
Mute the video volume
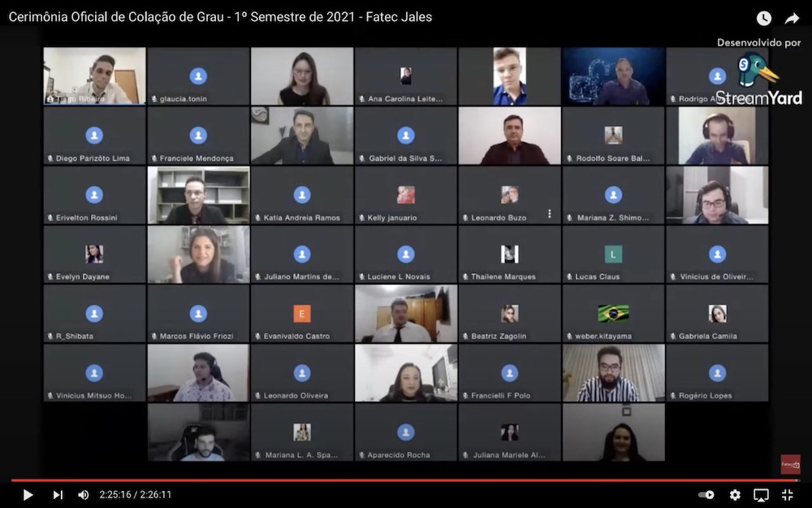click(83, 494)
